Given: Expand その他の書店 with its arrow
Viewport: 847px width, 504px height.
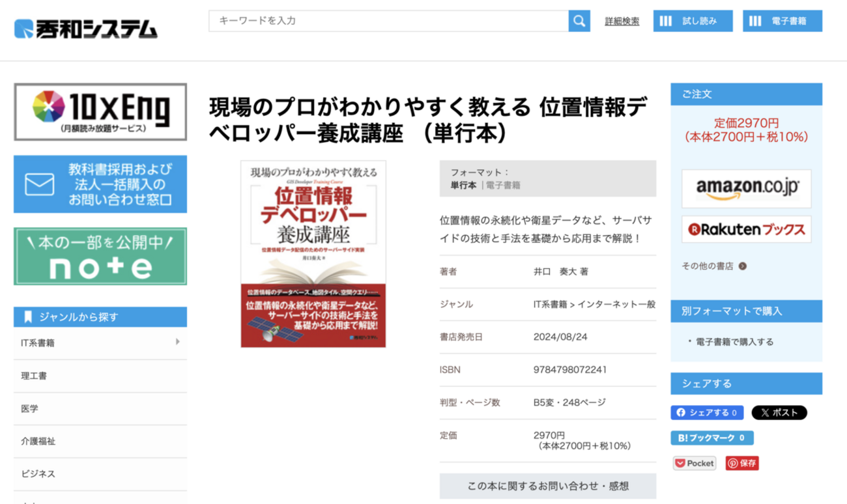Looking at the screenshot, I should coord(742,266).
